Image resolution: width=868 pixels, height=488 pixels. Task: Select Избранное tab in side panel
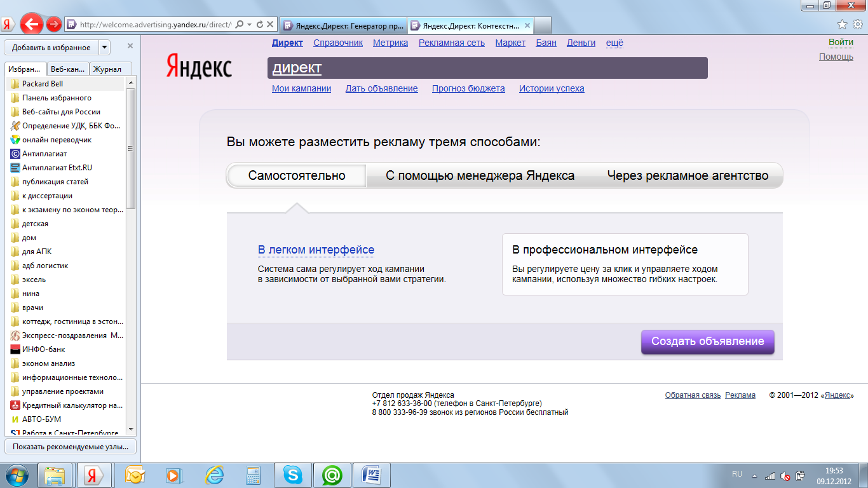tap(26, 69)
